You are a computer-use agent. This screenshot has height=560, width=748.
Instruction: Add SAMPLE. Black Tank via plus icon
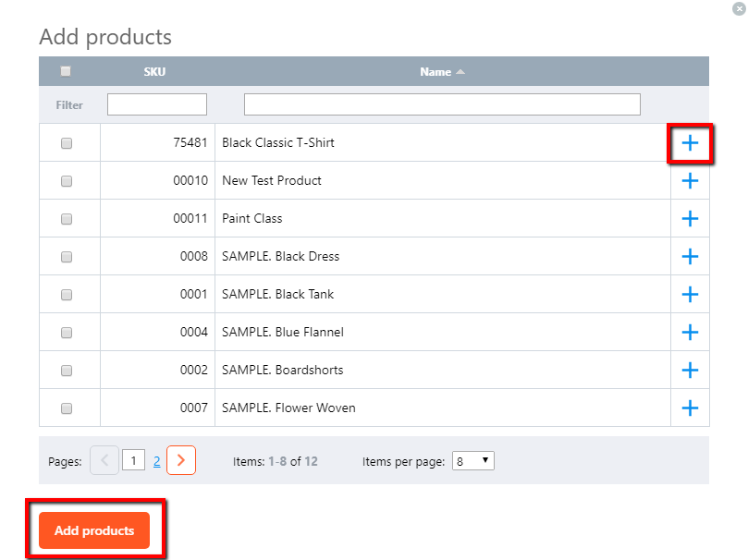(x=690, y=295)
